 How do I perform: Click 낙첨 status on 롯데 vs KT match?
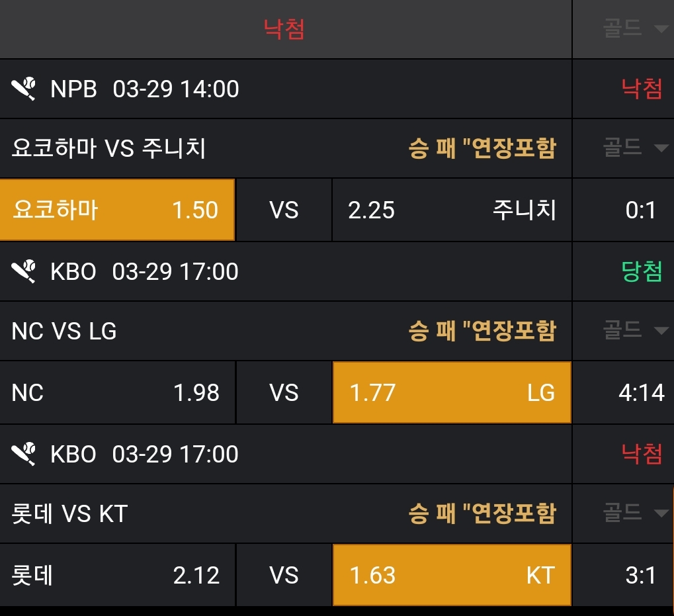(642, 454)
